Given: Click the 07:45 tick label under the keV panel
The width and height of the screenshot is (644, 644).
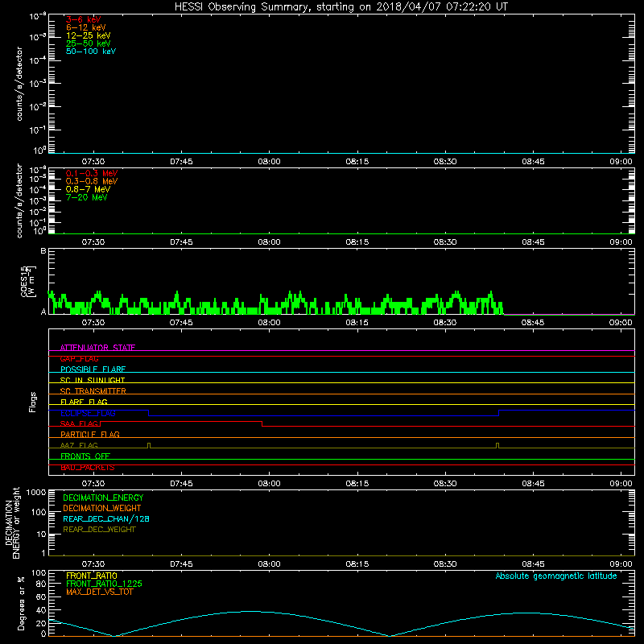Looking at the screenshot, I should pos(181,162).
